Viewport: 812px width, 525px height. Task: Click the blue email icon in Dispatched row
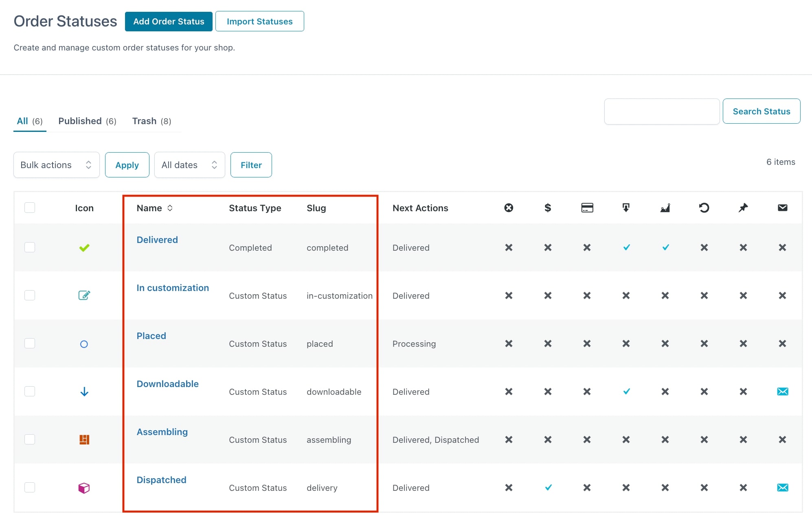click(x=783, y=488)
